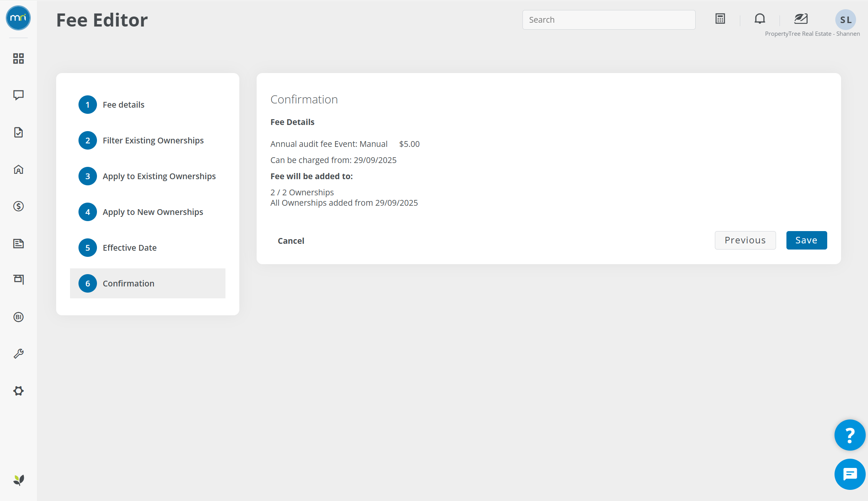
Task: Open the live chat bubble button
Action: (850, 474)
